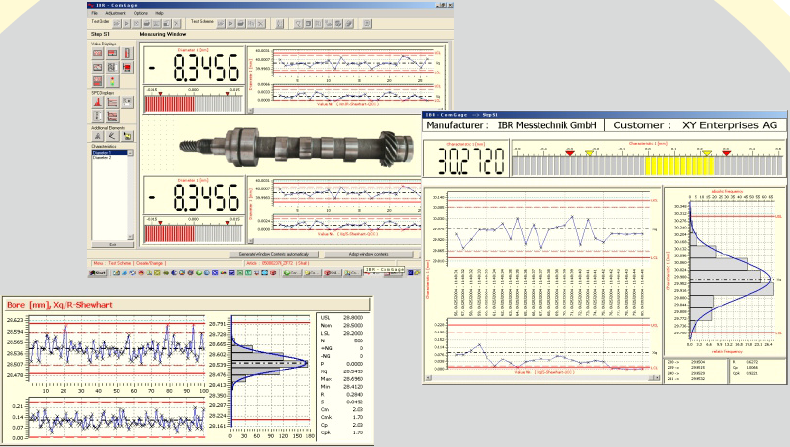Click the Adapt window contents button
This screenshot has height=447, width=790.
click(x=368, y=254)
